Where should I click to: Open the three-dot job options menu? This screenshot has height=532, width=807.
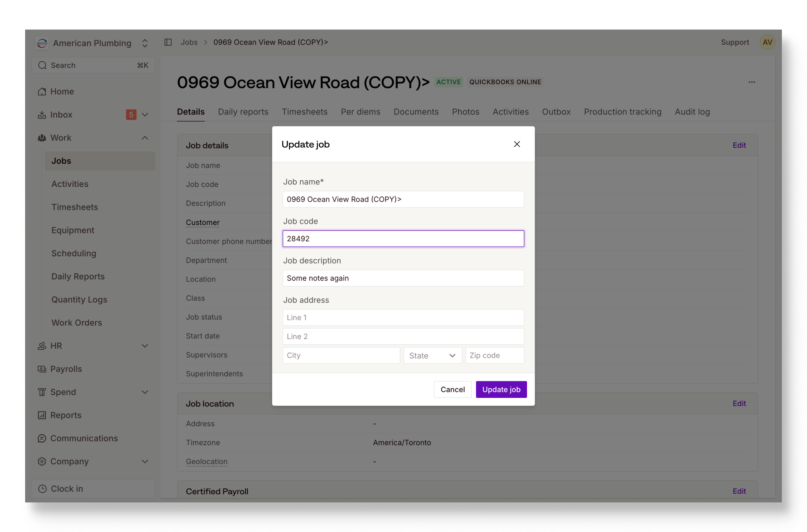tap(752, 82)
